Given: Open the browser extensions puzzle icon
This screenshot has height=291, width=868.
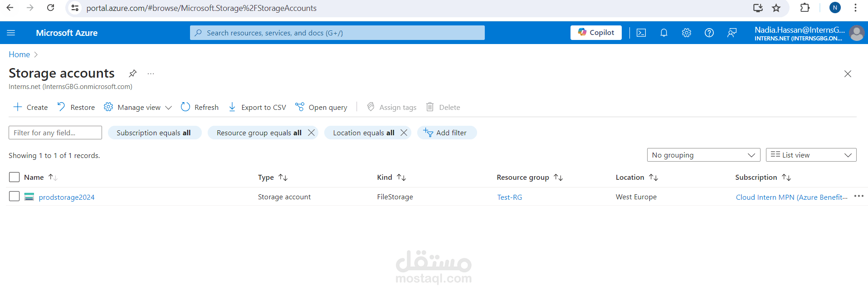Looking at the screenshot, I should pos(805,8).
